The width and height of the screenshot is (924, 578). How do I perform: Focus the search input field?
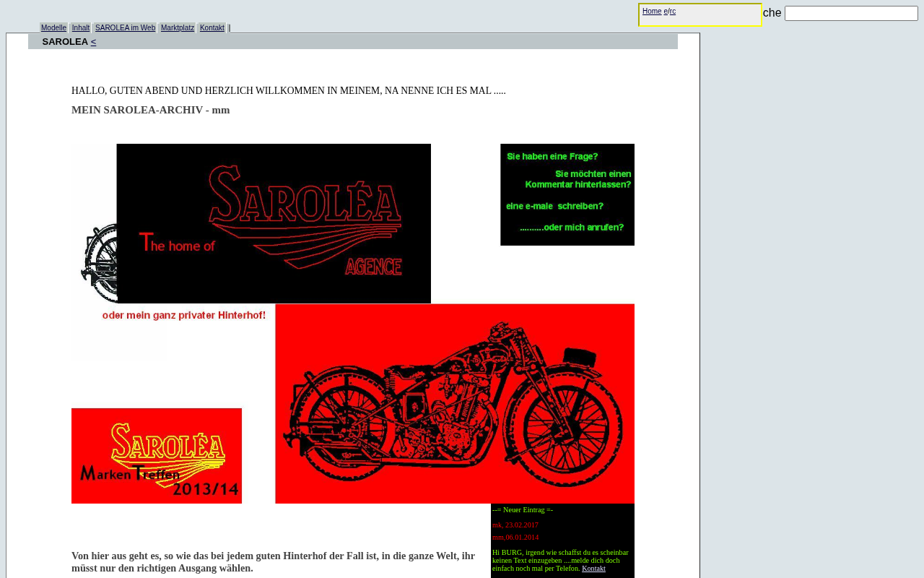coord(851,14)
